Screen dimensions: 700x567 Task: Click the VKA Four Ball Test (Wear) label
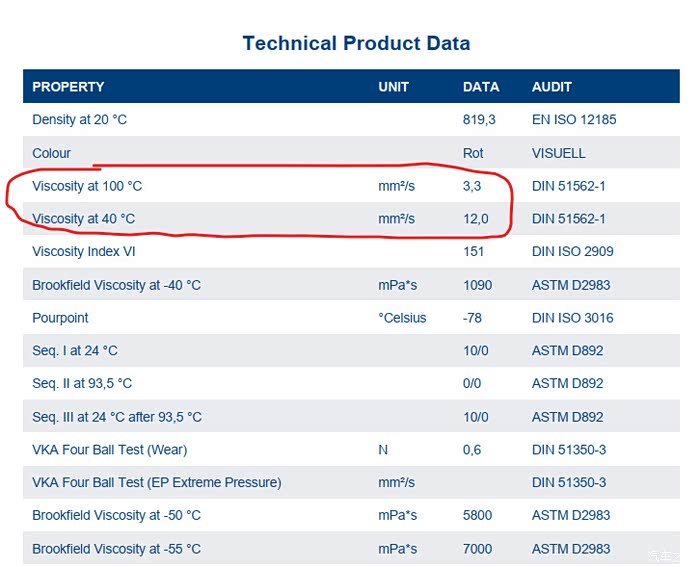click(x=109, y=450)
